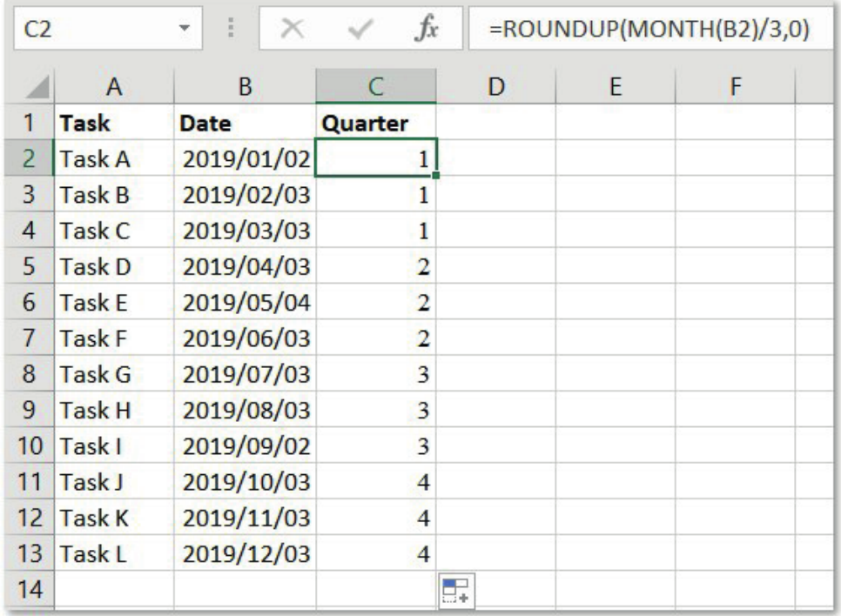Cancel the formula entry with the X icon
This screenshot has width=841, height=616.
pyautogui.click(x=293, y=29)
